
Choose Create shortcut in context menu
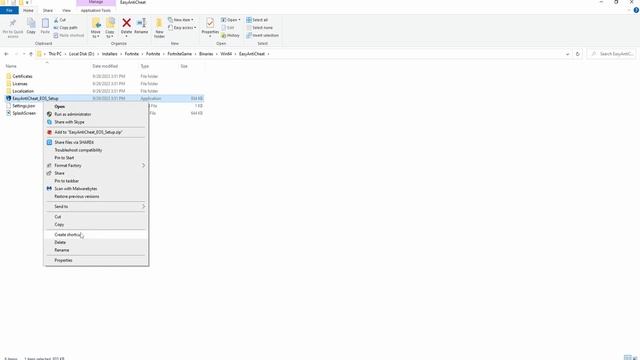[96, 235]
